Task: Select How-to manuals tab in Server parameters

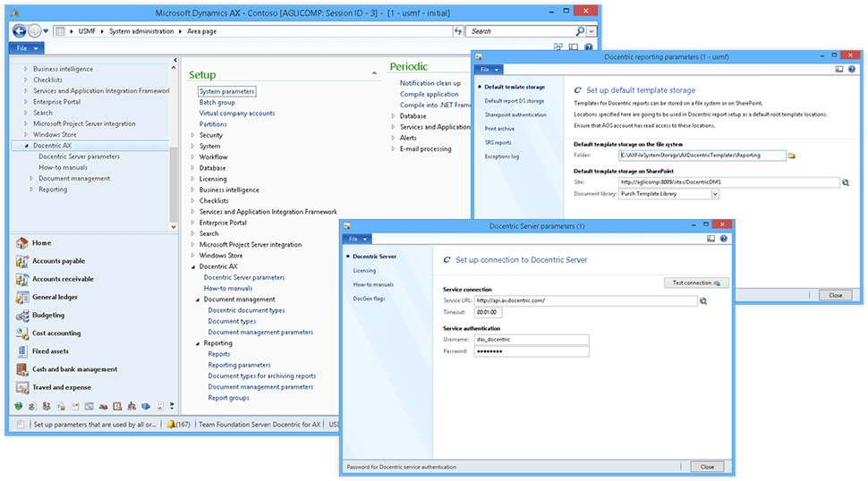Action: (x=374, y=284)
